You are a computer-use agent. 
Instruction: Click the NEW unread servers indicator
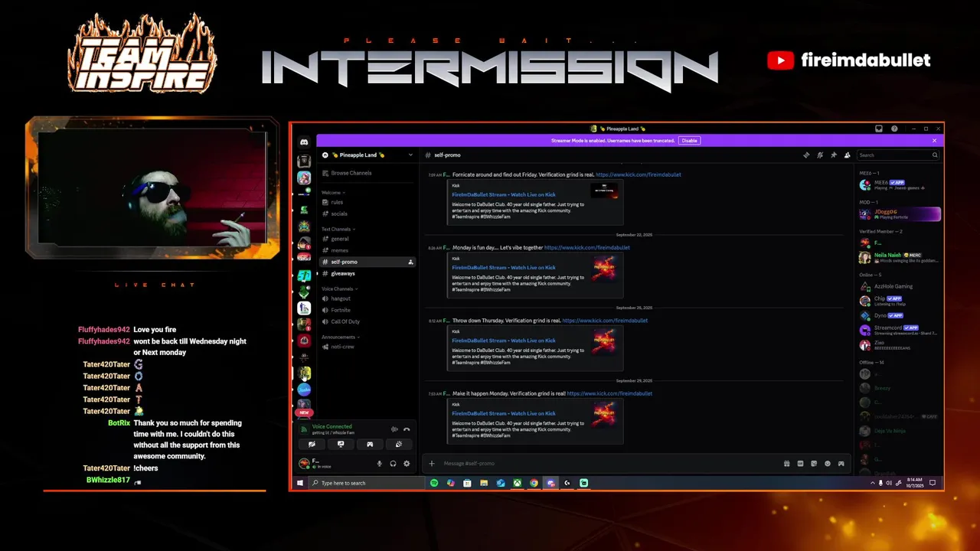[304, 412]
